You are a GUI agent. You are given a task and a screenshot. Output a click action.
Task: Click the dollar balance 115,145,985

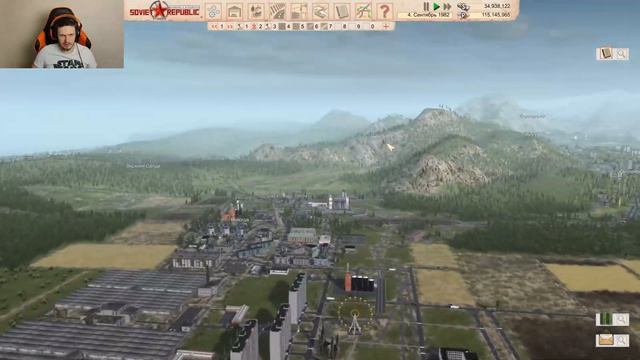496,15
